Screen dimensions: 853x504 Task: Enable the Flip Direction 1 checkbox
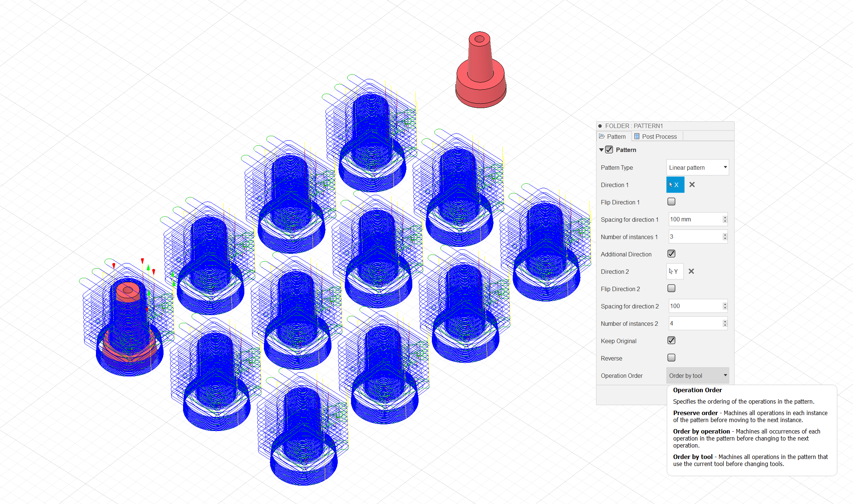pos(671,202)
